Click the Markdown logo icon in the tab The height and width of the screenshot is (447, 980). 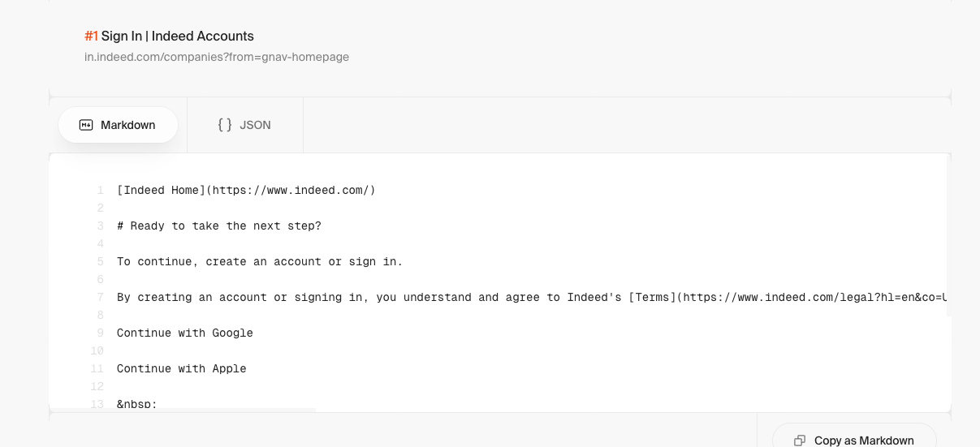[86, 125]
